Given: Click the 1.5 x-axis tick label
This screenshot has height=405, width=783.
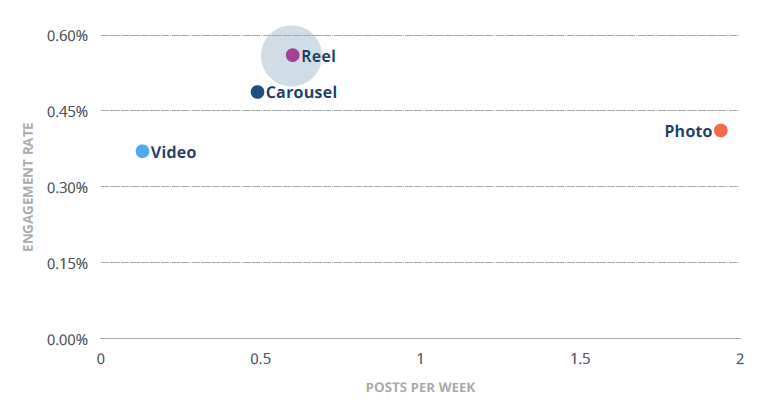Looking at the screenshot, I should click(x=580, y=359).
